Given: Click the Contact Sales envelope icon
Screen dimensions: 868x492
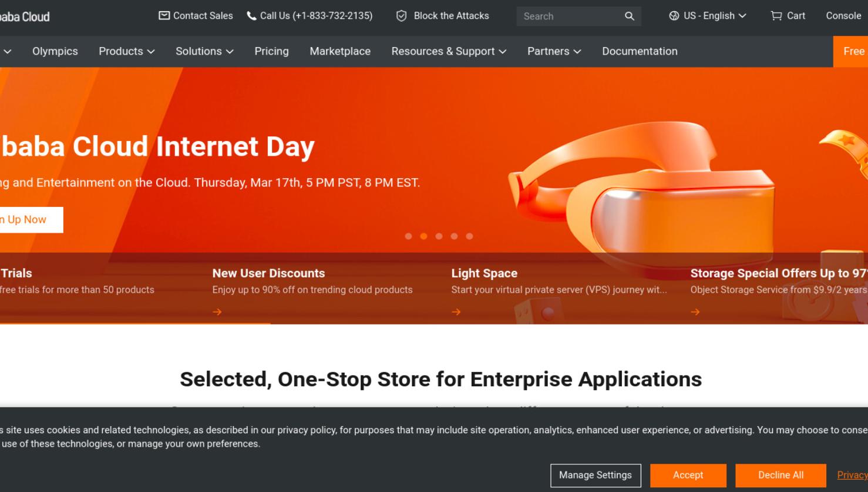Looking at the screenshot, I should [164, 16].
